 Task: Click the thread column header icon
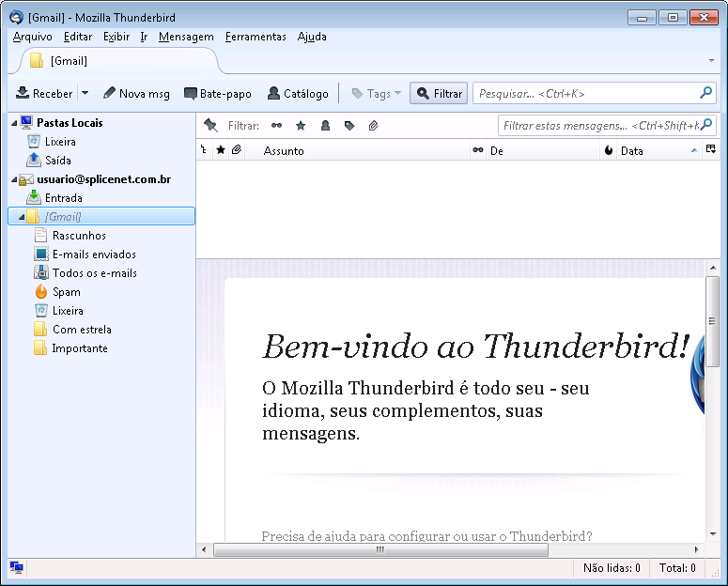204,149
